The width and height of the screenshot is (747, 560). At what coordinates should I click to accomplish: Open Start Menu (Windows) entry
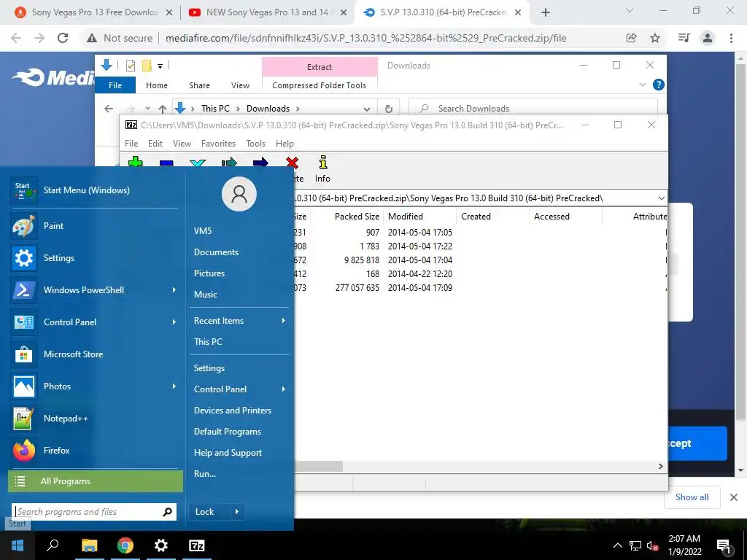[96, 190]
